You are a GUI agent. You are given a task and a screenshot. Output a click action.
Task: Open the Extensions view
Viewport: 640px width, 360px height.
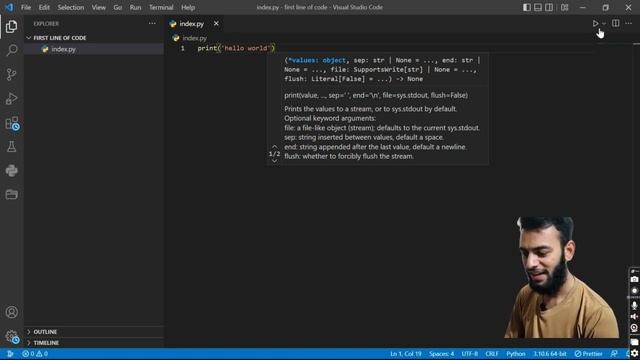tap(11, 123)
